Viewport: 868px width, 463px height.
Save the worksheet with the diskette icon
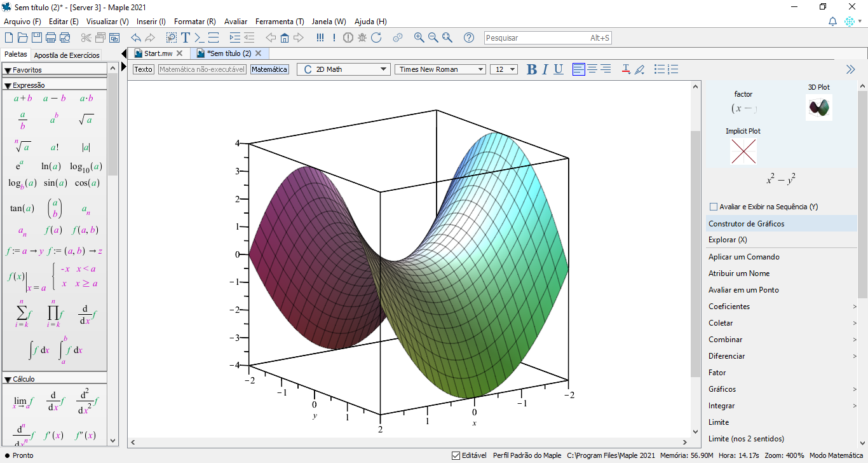tap(37, 38)
